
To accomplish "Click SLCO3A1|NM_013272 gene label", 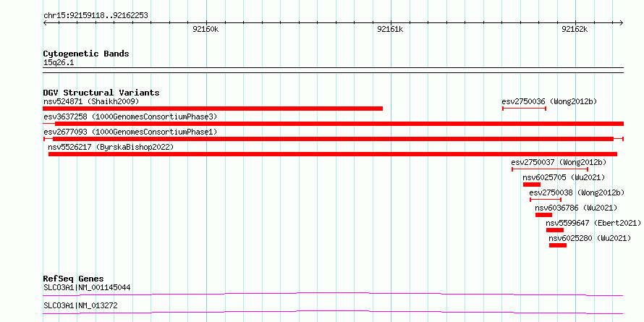I will click(81, 306).
